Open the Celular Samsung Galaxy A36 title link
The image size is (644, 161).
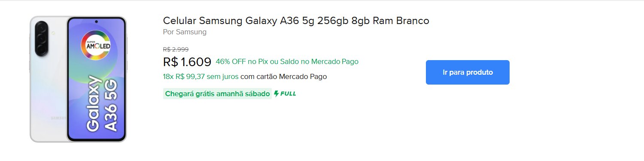tap(296, 21)
